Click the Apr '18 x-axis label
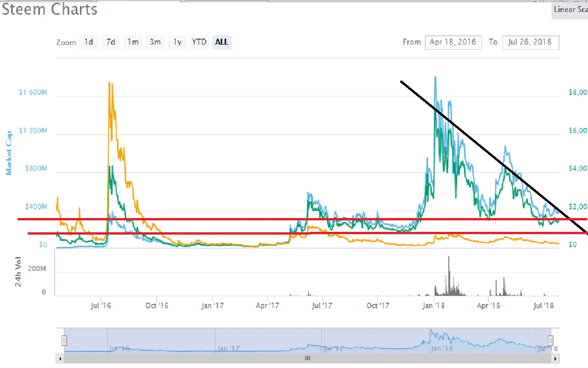 [488, 305]
